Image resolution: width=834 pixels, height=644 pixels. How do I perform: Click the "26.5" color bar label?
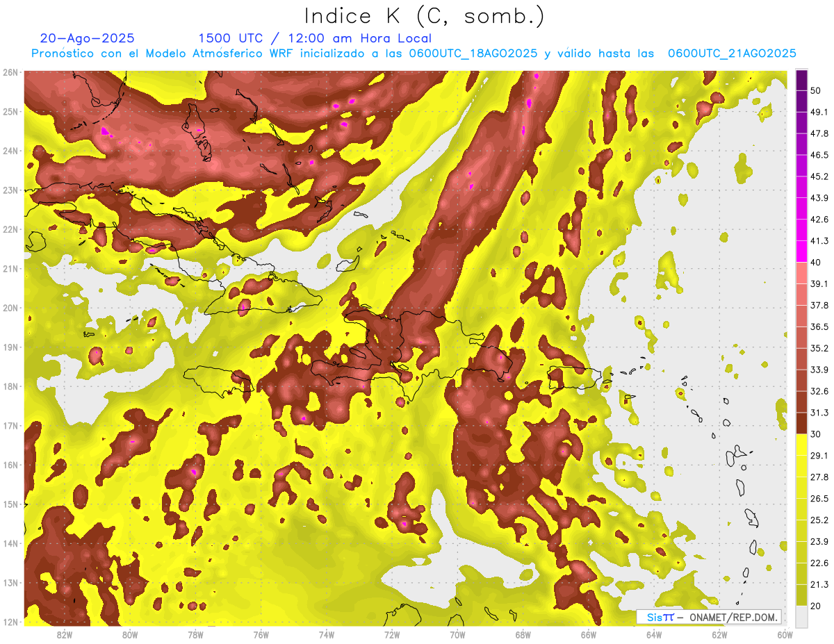819,499
